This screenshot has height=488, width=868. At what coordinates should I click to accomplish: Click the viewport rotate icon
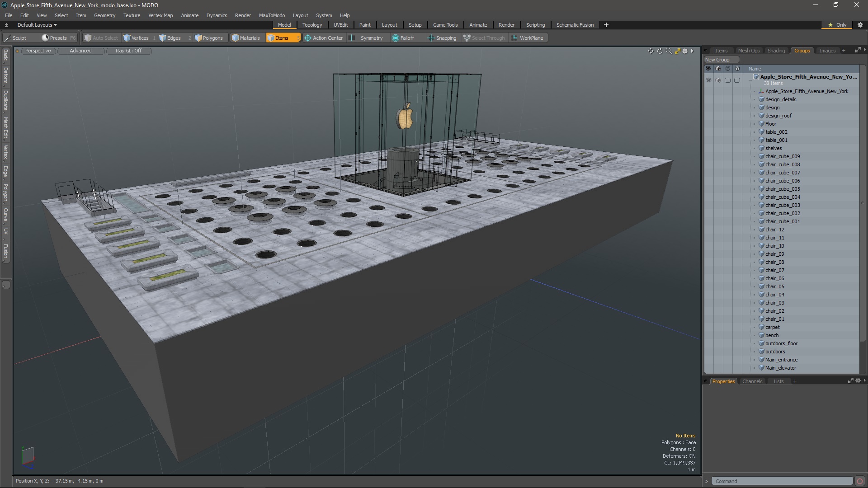pyautogui.click(x=660, y=51)
